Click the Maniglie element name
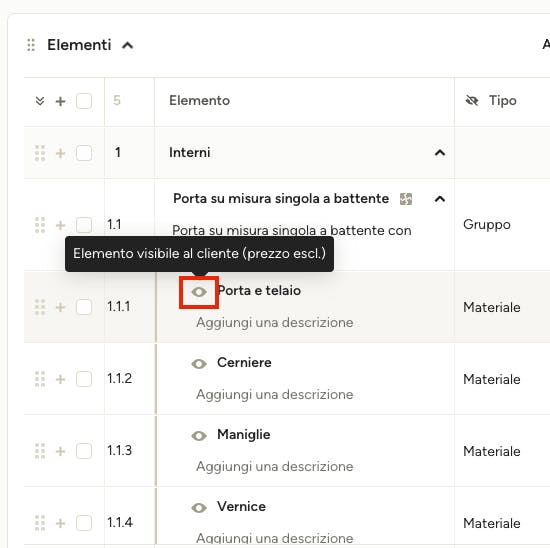 [244, 434]
